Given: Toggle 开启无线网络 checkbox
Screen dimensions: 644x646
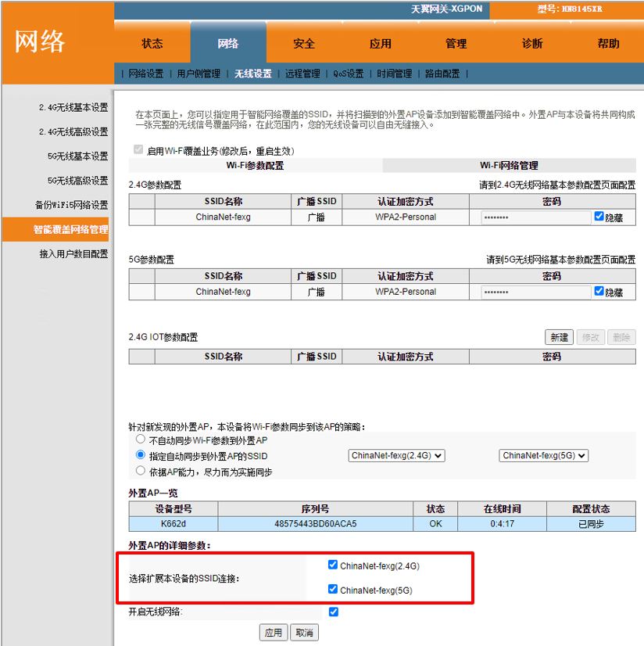Looking at the screenshot, I should pos(334,612).
